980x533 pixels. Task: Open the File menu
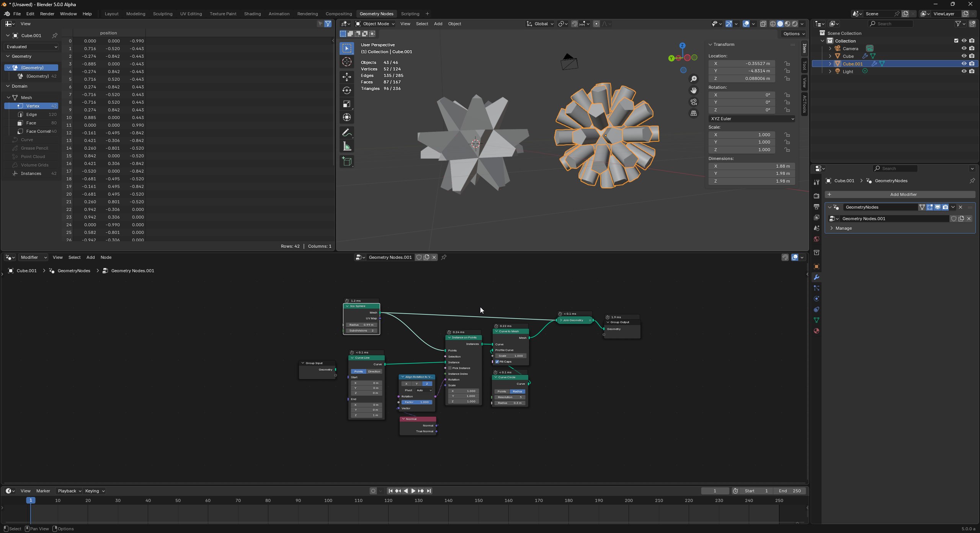coord(17,14)
